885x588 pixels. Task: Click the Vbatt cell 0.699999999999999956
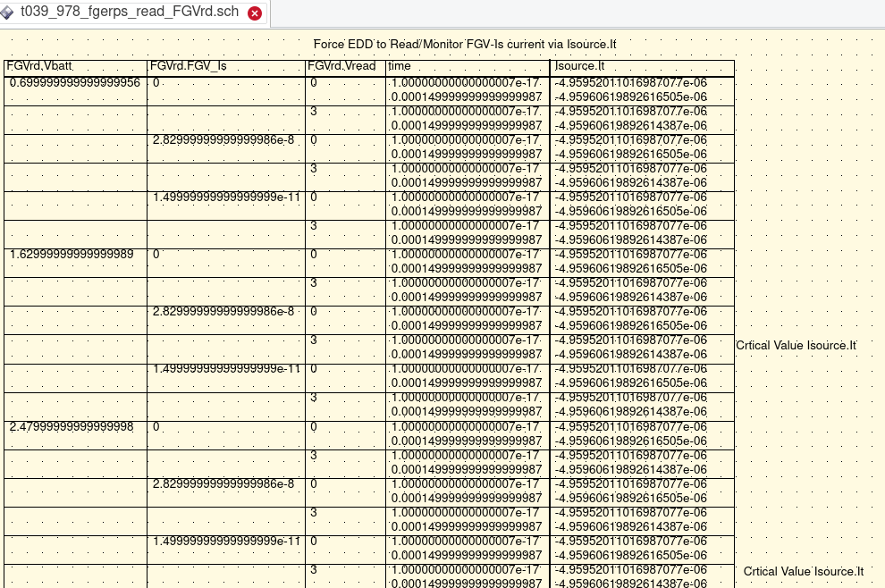pos(75,83)
